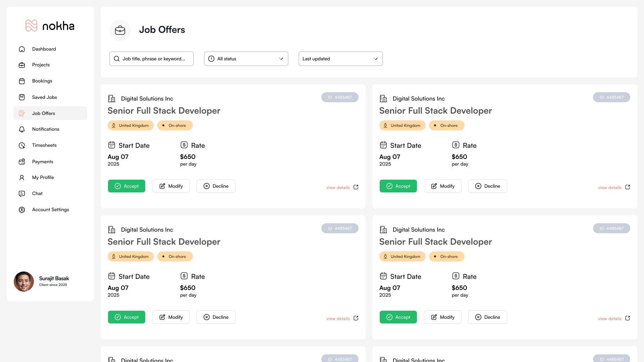The width and height of the screenshot is (644, 362).
Task: Open Account Settings from the sidebar
Action: (50, 209)
